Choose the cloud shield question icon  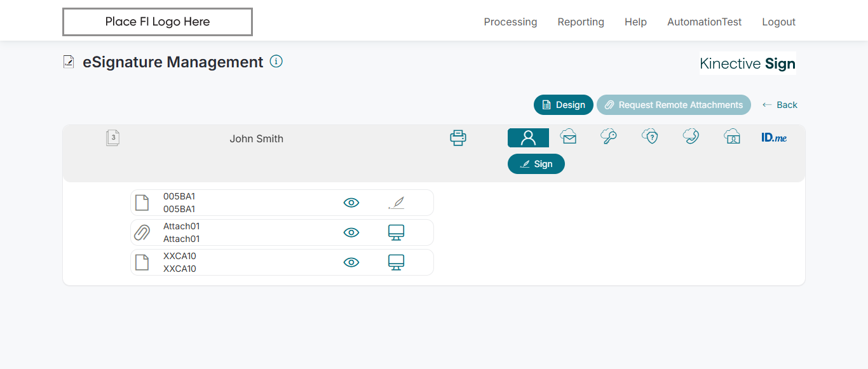click(x=649, y=137)
